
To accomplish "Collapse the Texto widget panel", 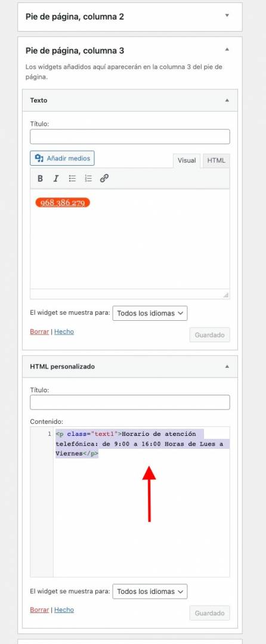I will click(227, 100).
